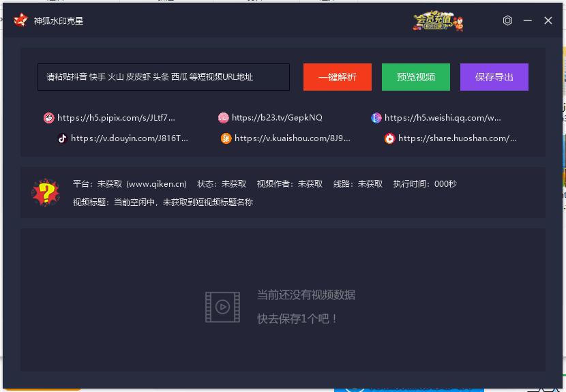566x392 pixels.
Task: Click the 快去保存1个吧! text
Action: (x=297, y=319)
